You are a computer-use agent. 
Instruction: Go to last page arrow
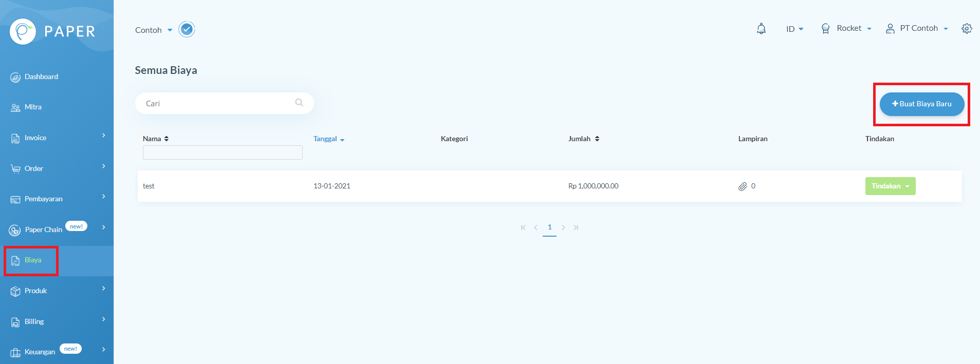point(576,227)
